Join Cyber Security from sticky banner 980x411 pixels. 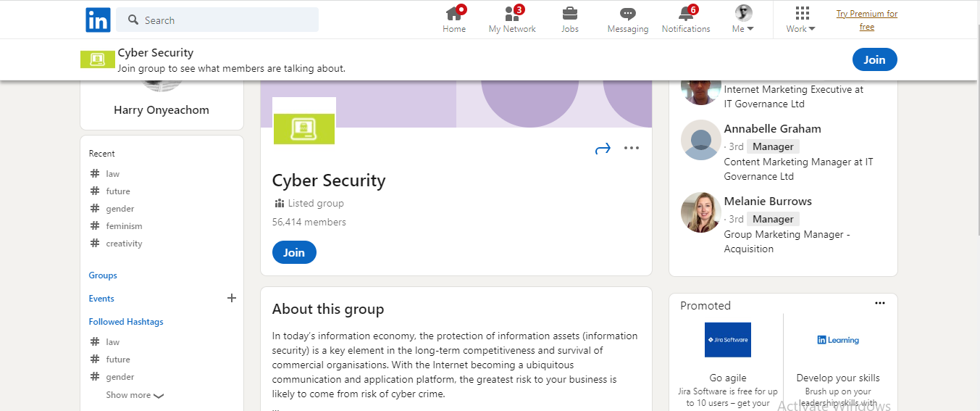(874, 59)
